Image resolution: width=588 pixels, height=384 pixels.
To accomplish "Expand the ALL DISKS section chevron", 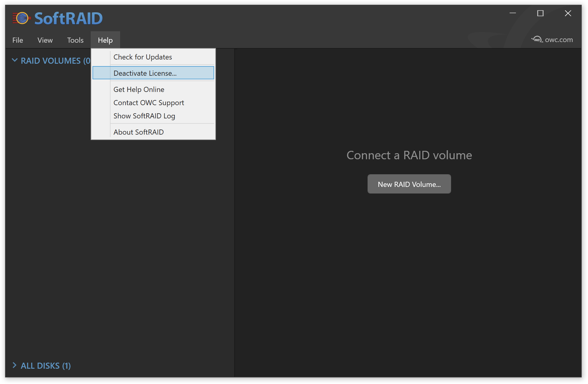I will (x=14, y=365).
